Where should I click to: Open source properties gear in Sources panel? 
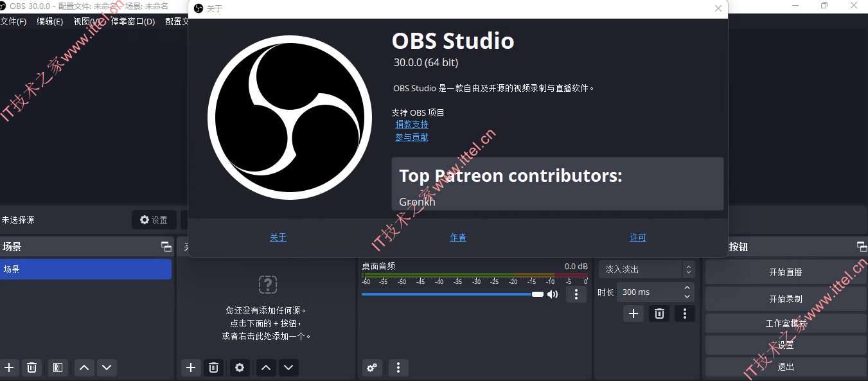[x=240, y=368]
